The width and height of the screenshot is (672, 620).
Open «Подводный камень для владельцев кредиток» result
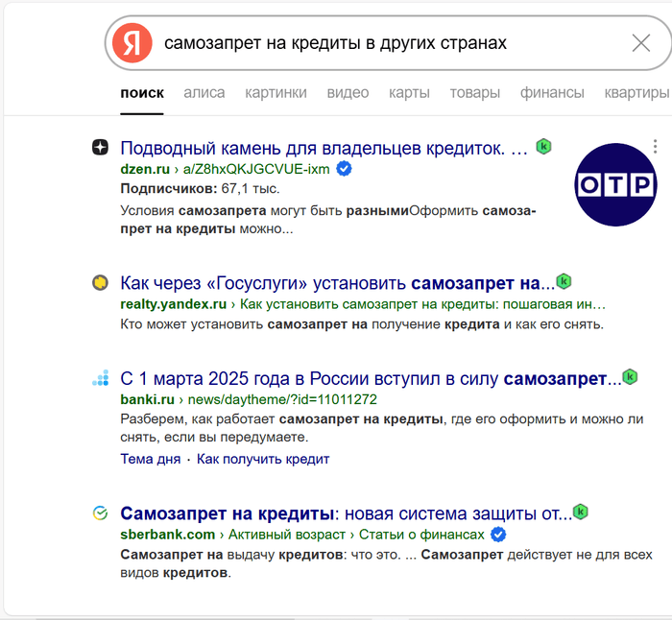click(324, 149)
